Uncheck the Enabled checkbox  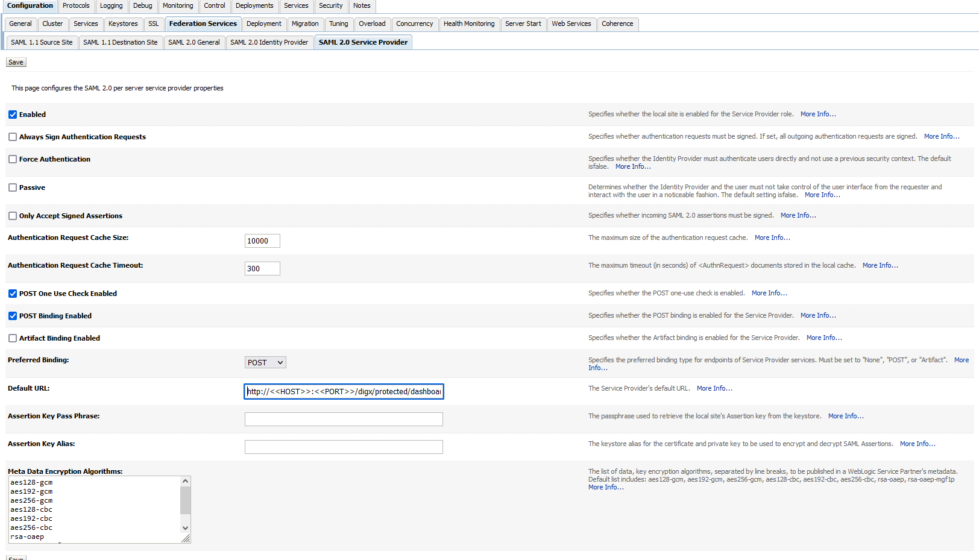[x=13, y=115]
